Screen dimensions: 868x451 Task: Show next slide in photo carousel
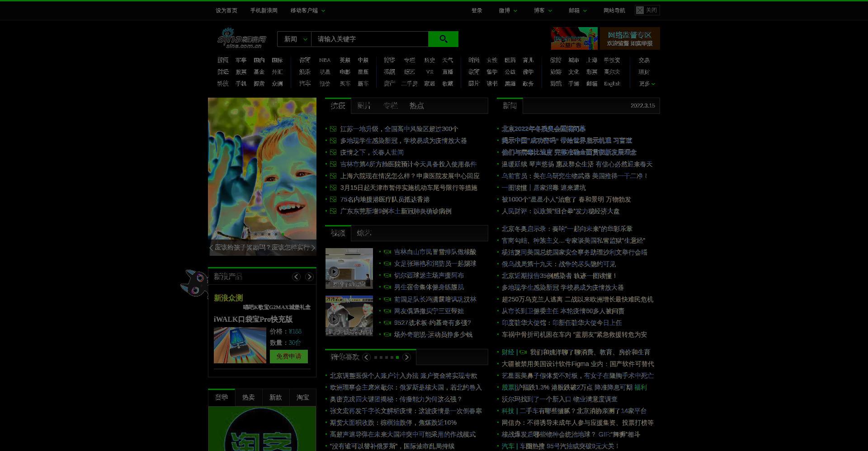[x=313, y=248]
